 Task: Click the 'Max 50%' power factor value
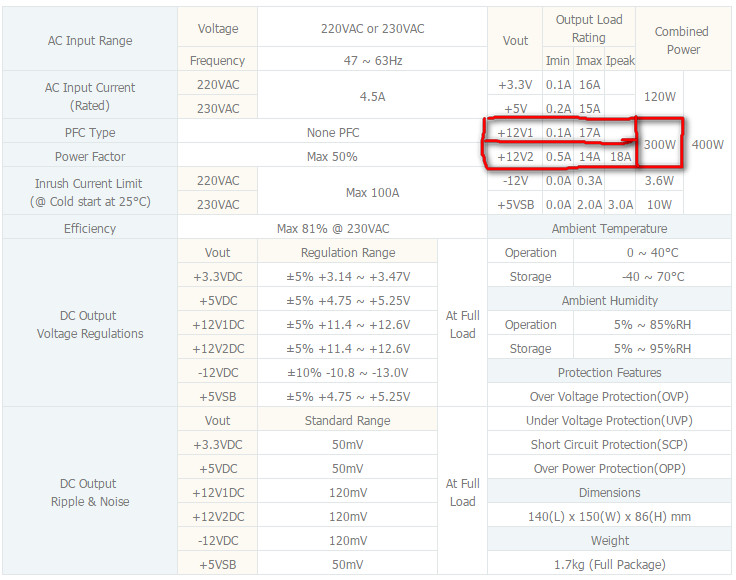pyautogui.click(x=332, y=156)
